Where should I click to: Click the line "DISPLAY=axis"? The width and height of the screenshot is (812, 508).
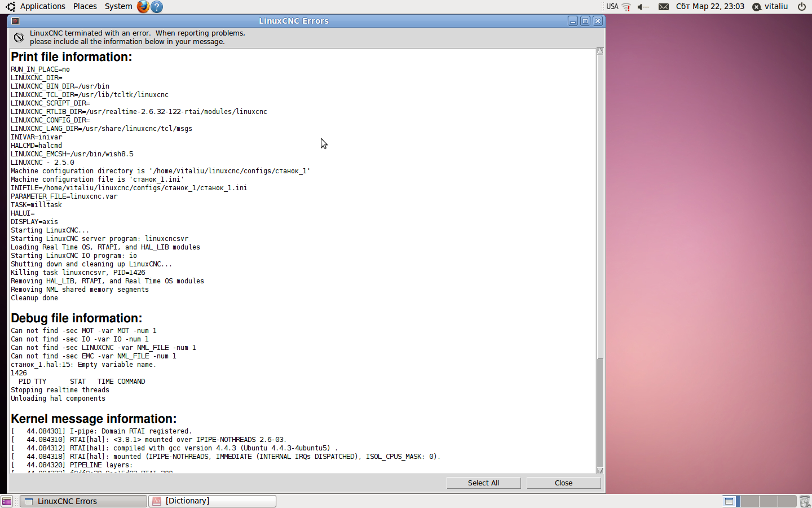coord(34,222)
